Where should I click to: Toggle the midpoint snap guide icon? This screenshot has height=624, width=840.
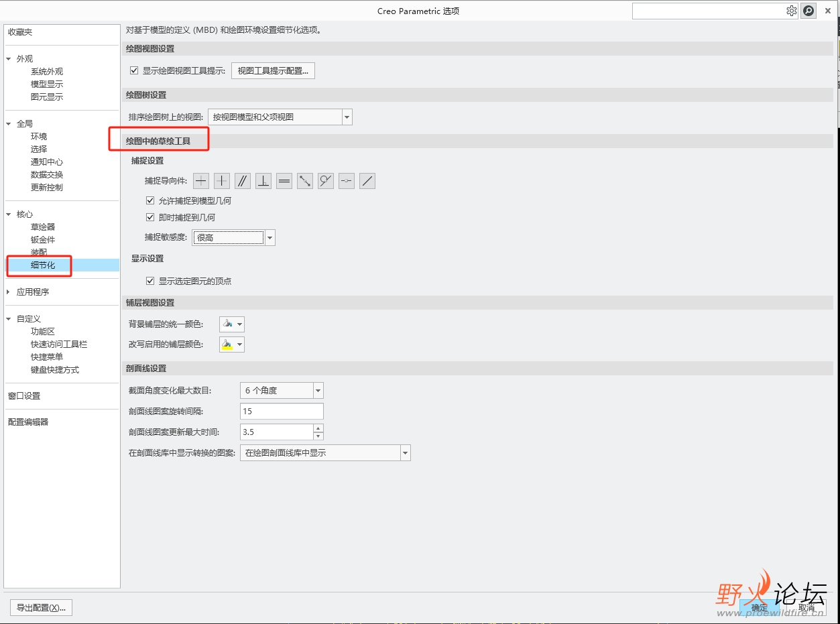pos(346,181)
